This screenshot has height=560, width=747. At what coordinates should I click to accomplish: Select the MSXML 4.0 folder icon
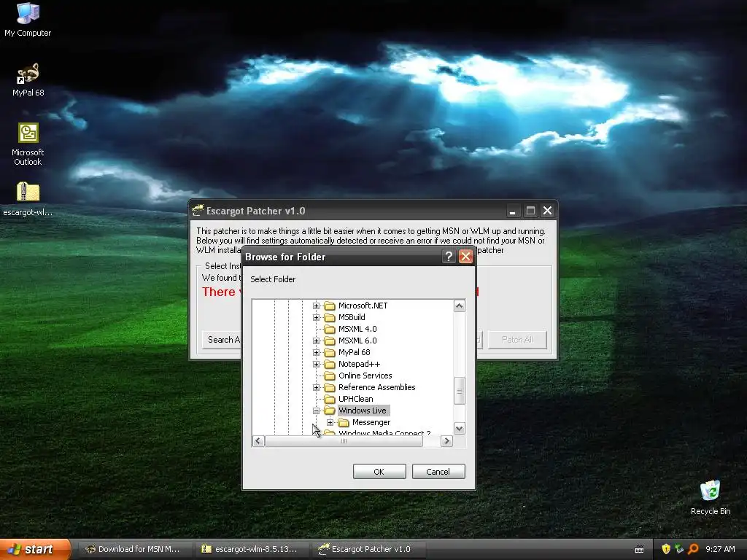[330, 329]
